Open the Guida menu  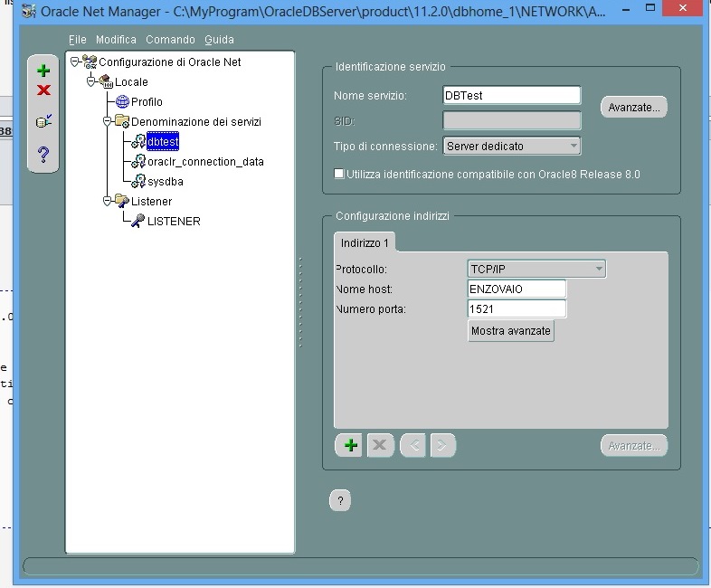(220, 40)
